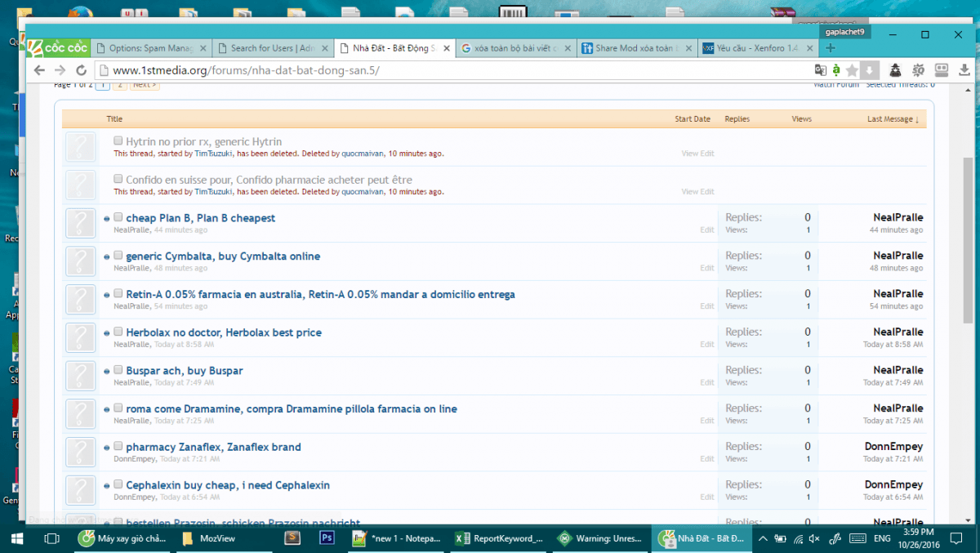This screenshot has width=980, height=553.
Task: Open the incognito hat extension icon
Action: (x=895, y=70)
